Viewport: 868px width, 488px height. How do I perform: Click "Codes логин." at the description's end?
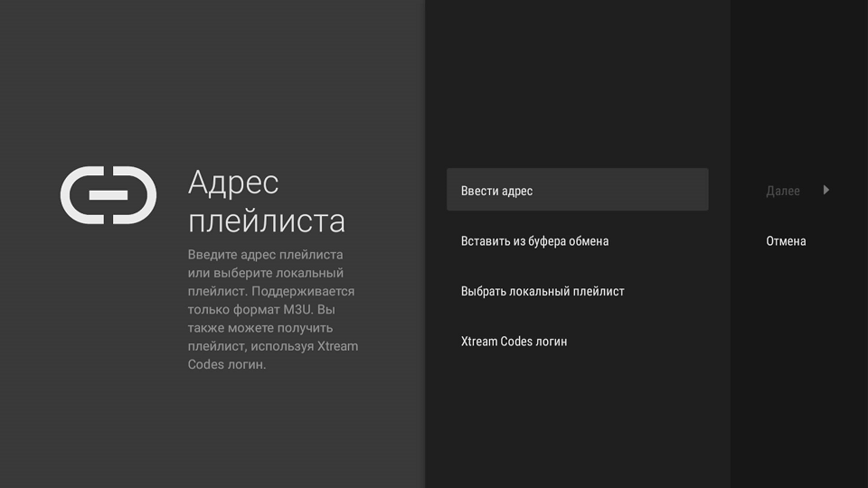227,365
